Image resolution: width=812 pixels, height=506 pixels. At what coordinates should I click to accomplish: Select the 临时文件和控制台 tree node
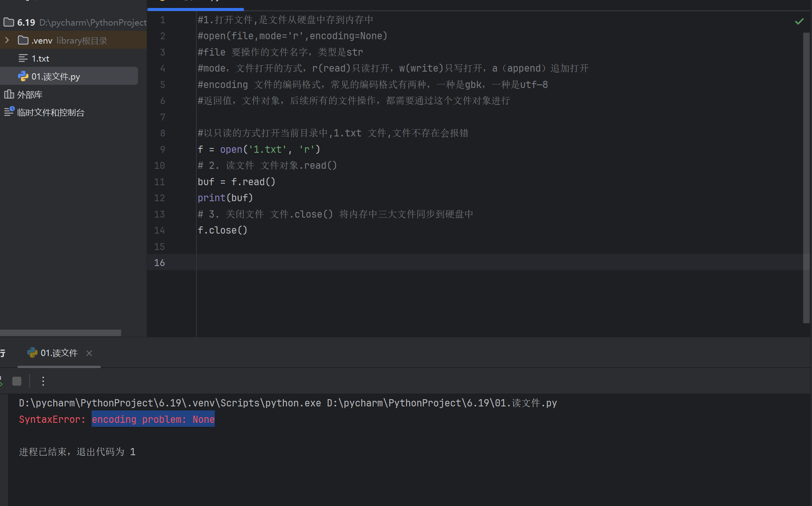[51, 113]
